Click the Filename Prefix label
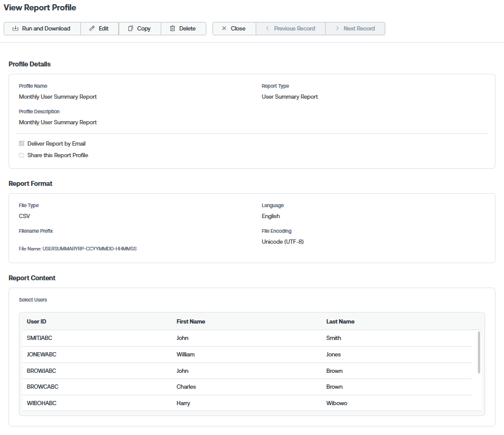This screenshot has width=504, height=435. 36,231
